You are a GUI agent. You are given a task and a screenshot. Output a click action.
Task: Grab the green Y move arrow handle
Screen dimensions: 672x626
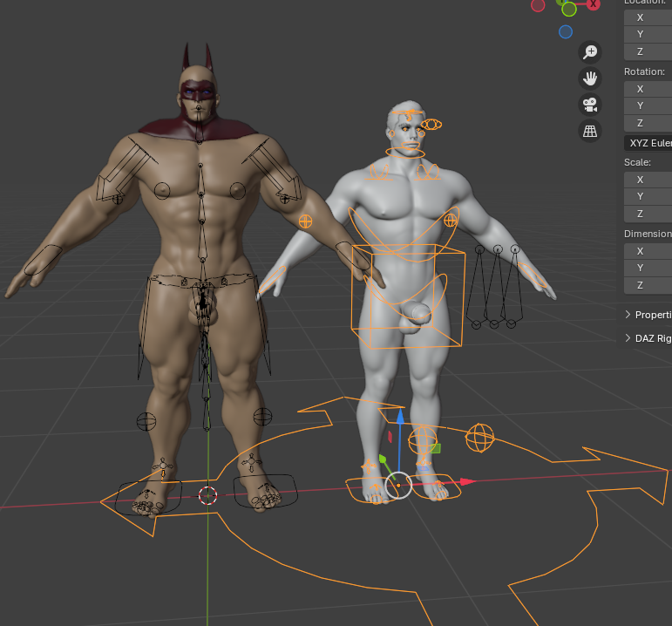point(384,460)
